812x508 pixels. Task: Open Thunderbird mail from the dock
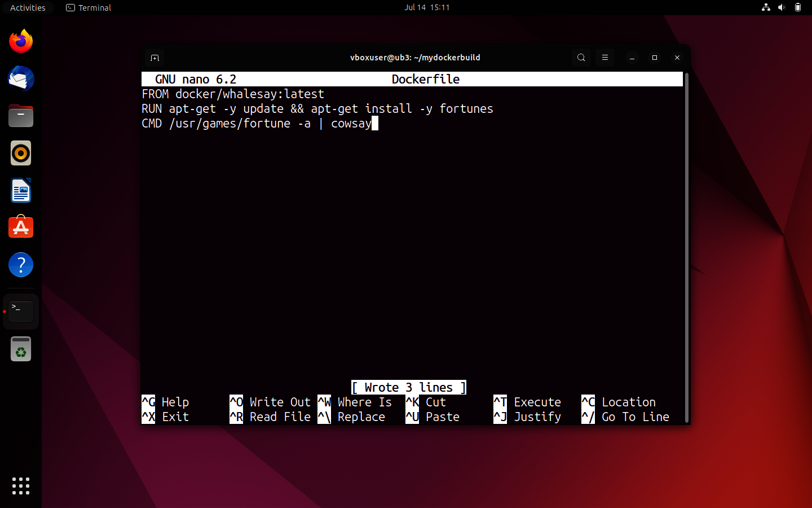pos(20,78)
